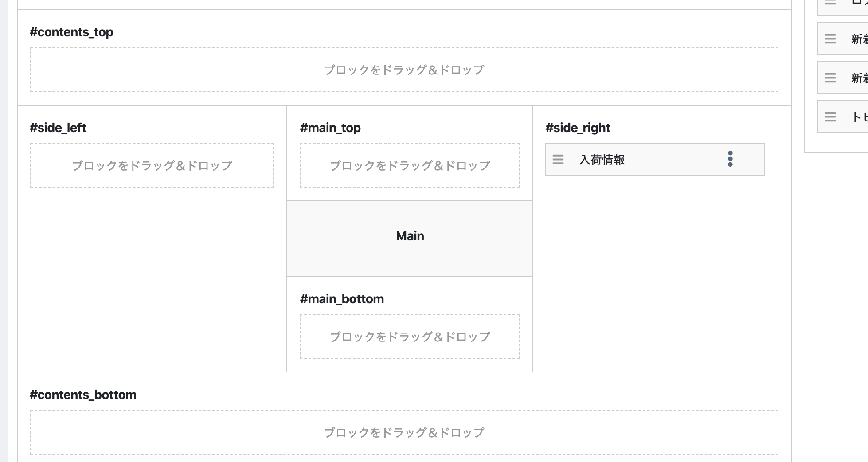The width and height of the screenshot is (868, 462).
Task: Click the #side_left drop zone
Action: coord(152,165)
